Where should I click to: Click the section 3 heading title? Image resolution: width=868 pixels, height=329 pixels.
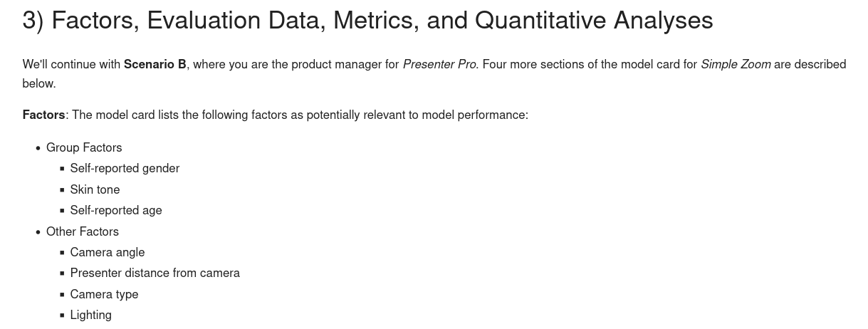pyautogui.click(x=367, y=21)
